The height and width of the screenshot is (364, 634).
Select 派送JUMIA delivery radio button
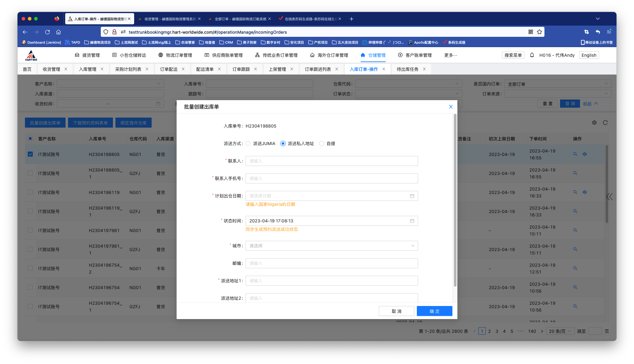(248, 143)
